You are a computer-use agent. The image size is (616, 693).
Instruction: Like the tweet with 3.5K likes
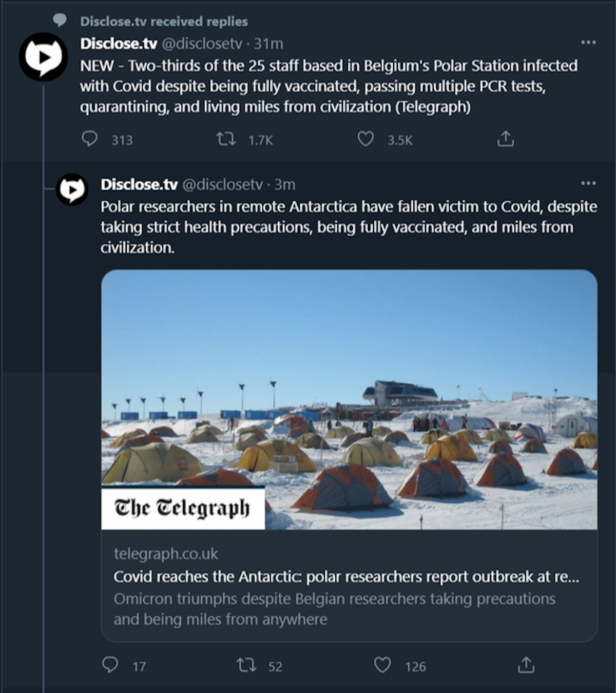(365, 139)
